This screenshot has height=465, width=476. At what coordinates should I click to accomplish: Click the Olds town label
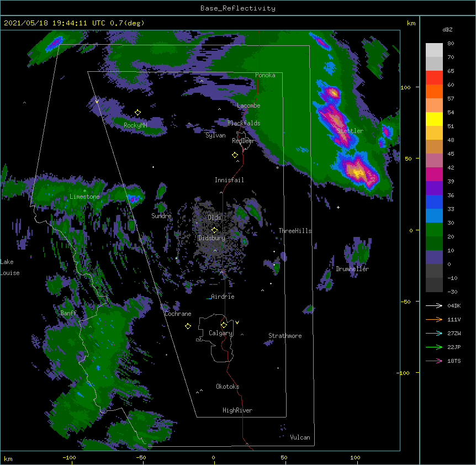coord(214,218)
